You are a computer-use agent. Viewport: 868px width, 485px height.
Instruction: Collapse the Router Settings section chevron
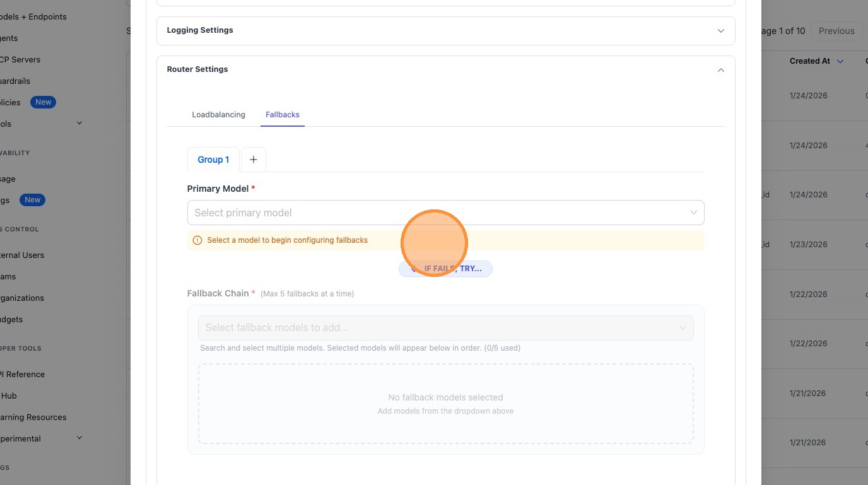pos(720,70)
